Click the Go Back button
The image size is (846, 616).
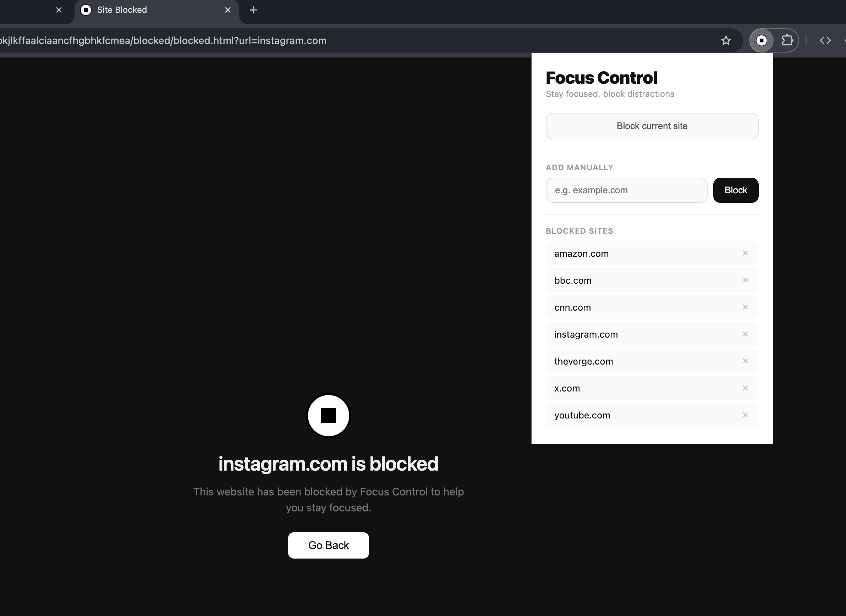click(x=328, y=545)
